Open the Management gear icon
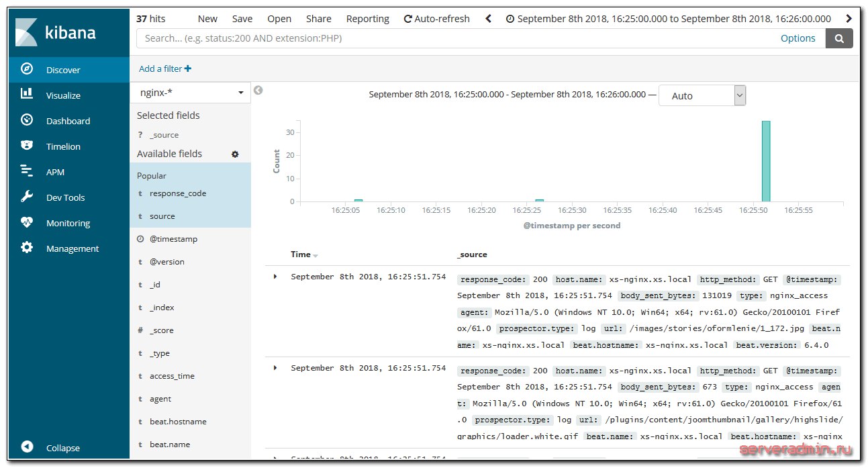The height and width of the screenshot is (468, 868). tap(27, 248)
